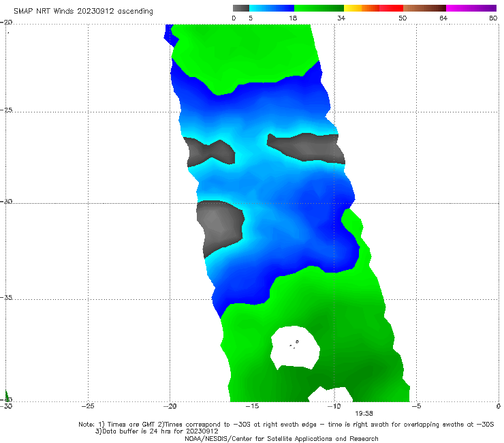Image resolution: width=504 pixels, height=443 pixels.
Task: Click the gray segment of the color bar
Action: click(x=241, y=8)
